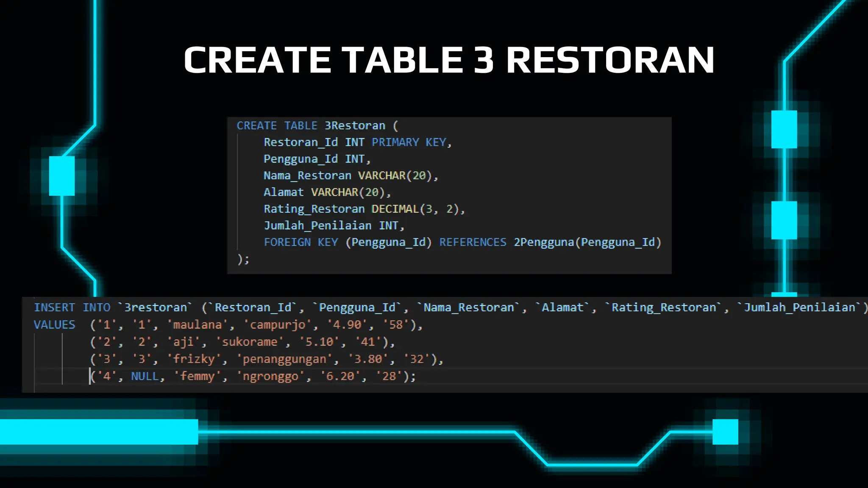Click the cyan rectangle on the left circuit line

[62, 176]
